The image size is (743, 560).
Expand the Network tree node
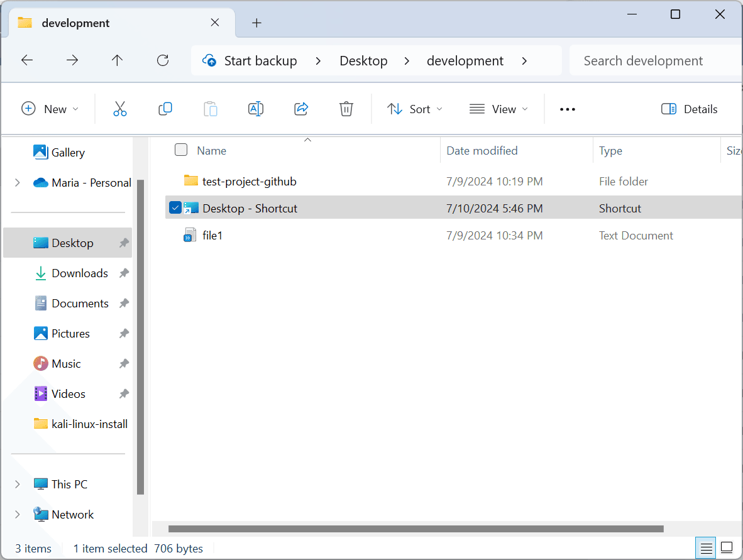18,515
